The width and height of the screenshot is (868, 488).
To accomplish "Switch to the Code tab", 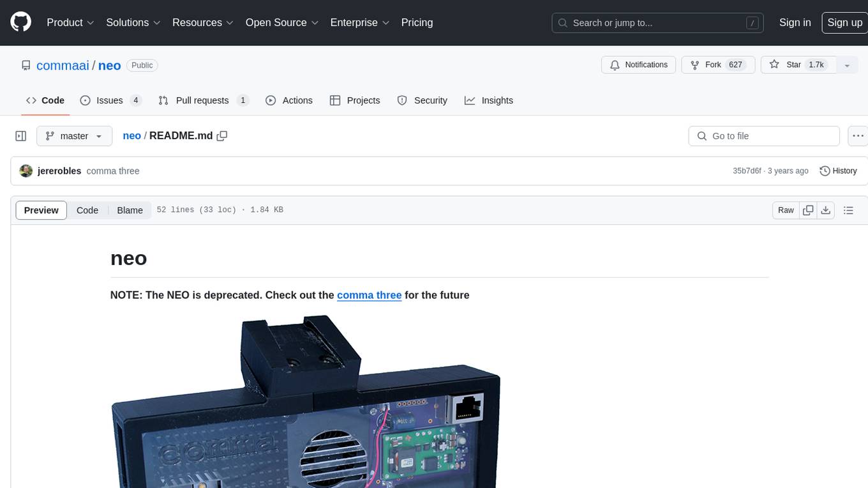I will 45,100.
